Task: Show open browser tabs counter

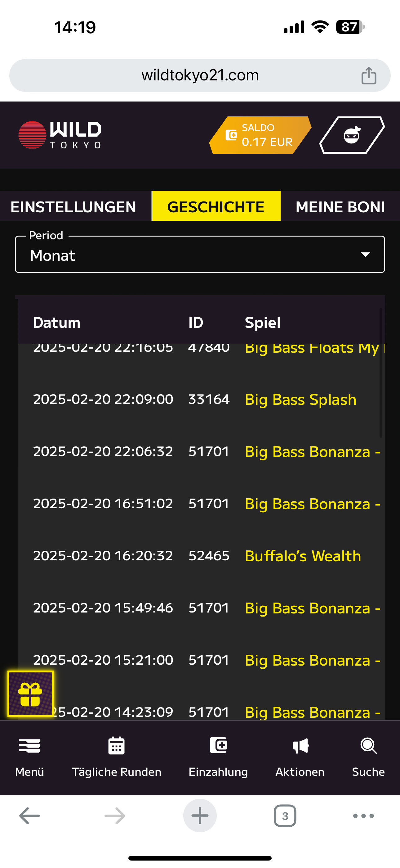Action: point(285,816)
